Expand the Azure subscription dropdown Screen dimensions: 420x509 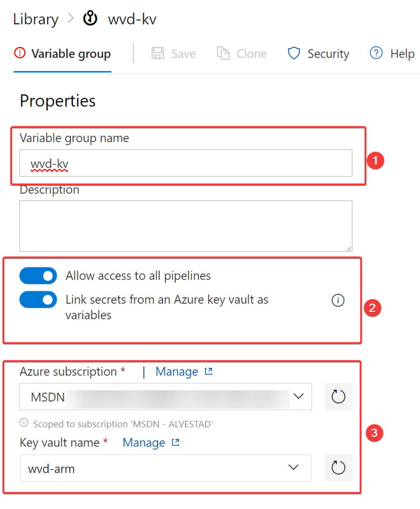298,397
